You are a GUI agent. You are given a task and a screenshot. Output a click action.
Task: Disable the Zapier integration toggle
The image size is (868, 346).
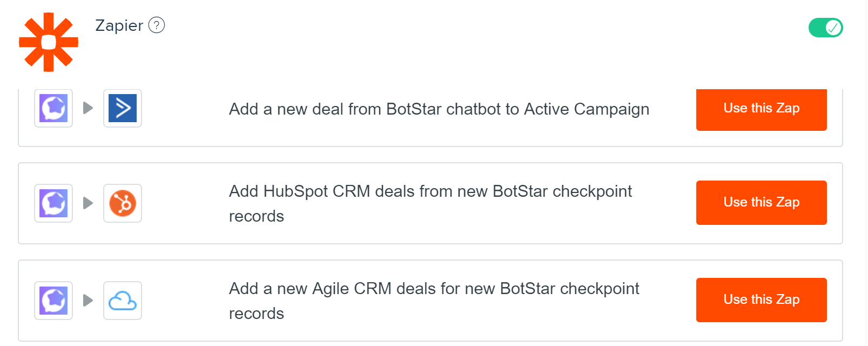(825, 28)
